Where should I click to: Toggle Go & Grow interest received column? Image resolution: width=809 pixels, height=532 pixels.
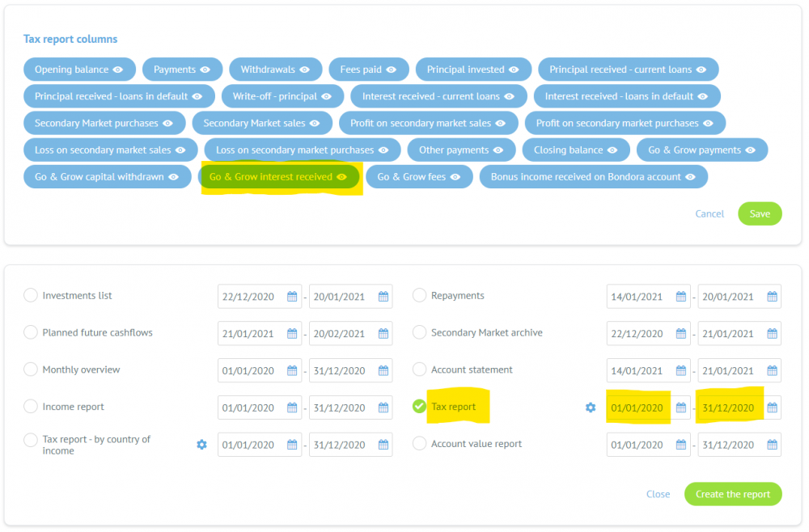tap(341, 177)
